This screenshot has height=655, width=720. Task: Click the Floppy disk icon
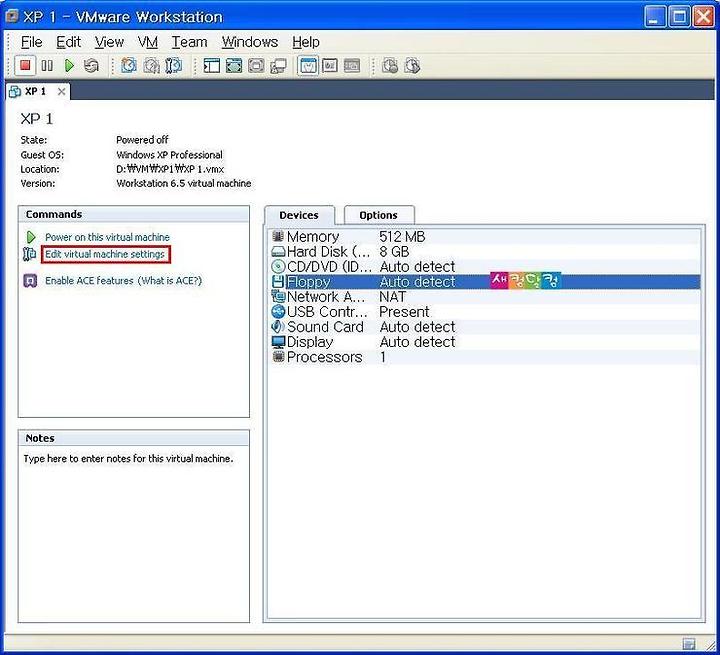coord(278,282)
